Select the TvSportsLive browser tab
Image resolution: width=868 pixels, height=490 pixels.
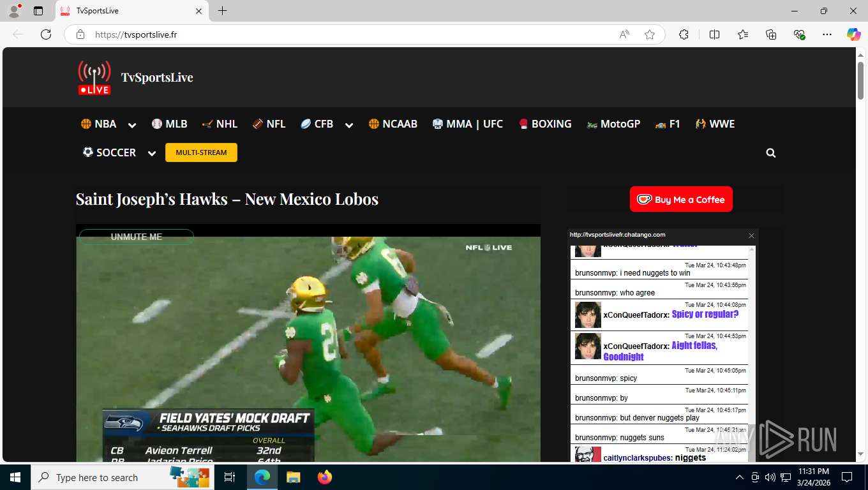point(132,11)
